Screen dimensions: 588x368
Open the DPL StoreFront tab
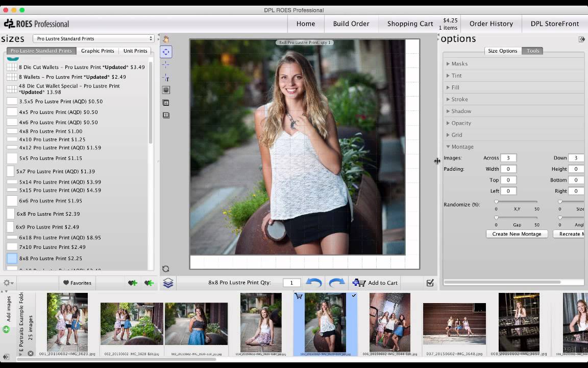point(555,24)
